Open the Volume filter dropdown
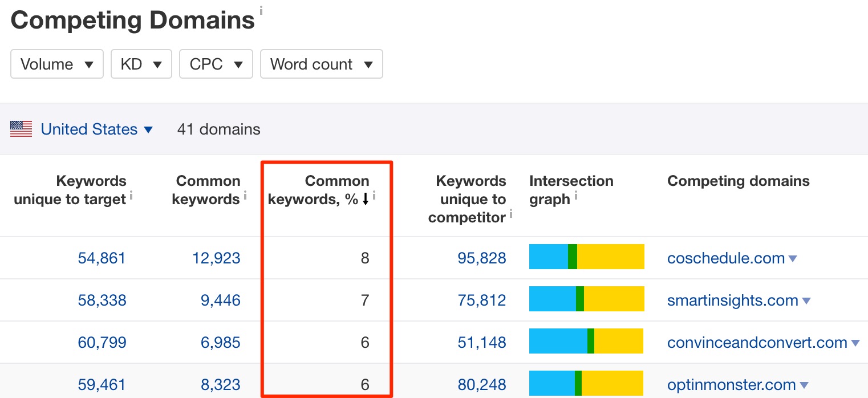 pos(56,64)
